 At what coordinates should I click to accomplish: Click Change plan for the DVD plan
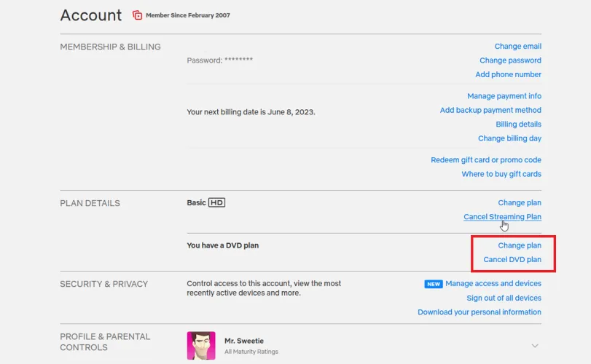pyautogui.click(x=520, y=246)
